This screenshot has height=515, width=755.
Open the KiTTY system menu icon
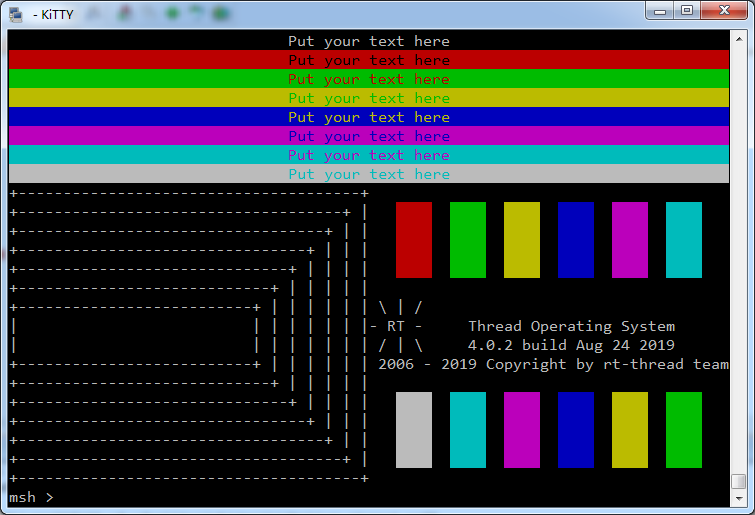(x=16, y=14)
